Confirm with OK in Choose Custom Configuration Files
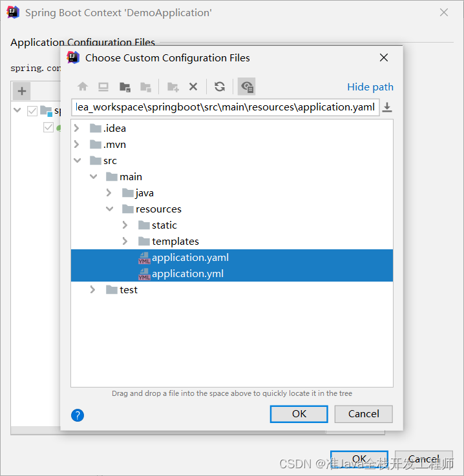Screen dimensions: 464x476 [x=299, y=414]
